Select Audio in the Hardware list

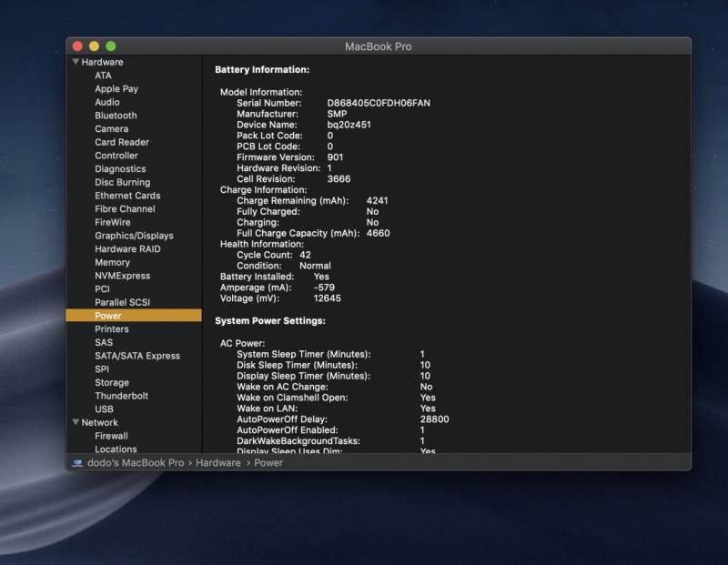pyautogui.click(x=107, y=102)
